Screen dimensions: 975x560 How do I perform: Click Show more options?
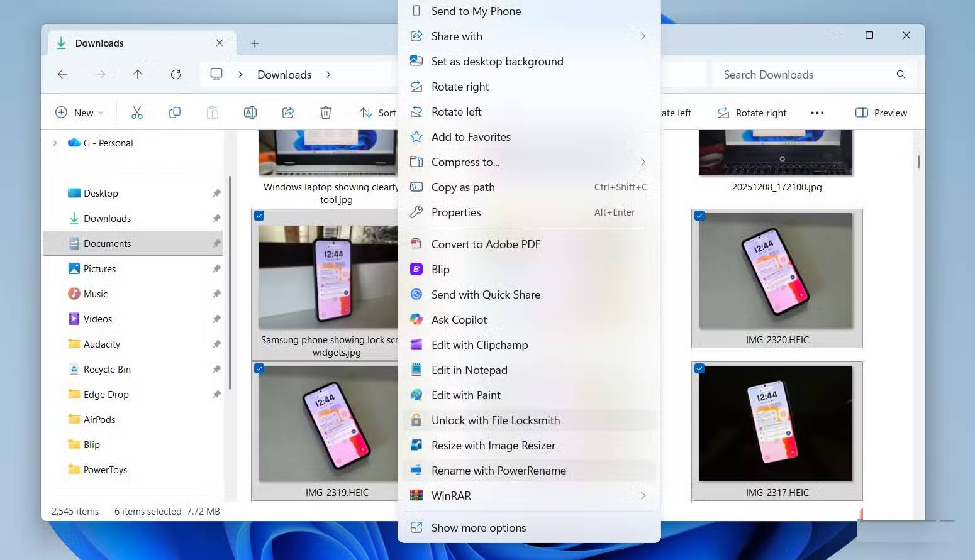pyautogui.click(x=478, y=528)
